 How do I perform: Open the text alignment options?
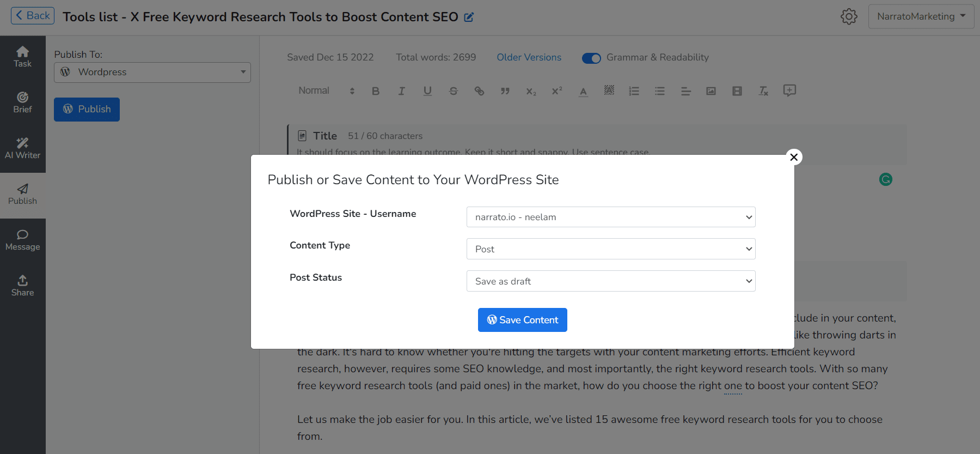686,91
